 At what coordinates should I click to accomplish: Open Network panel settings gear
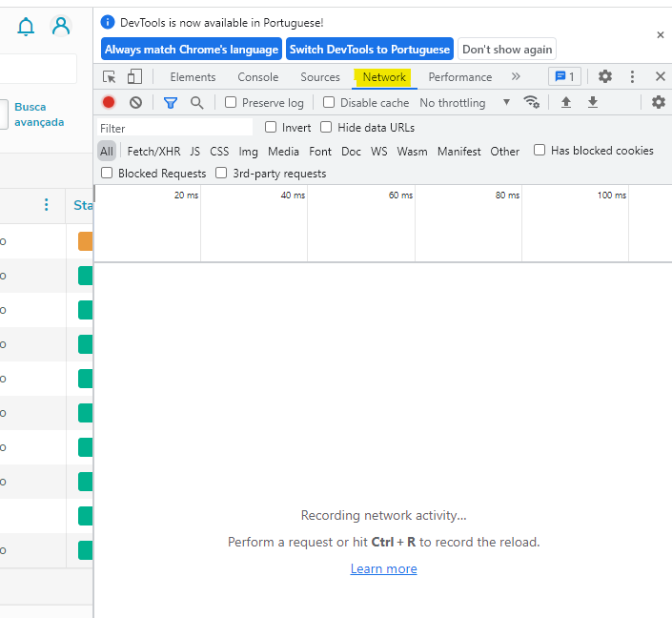click(659, 102)
